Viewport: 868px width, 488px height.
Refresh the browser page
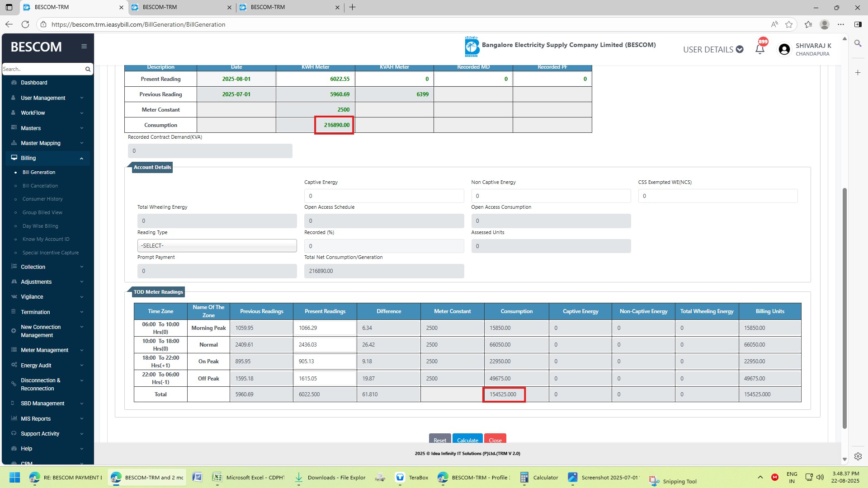point(25,24)
